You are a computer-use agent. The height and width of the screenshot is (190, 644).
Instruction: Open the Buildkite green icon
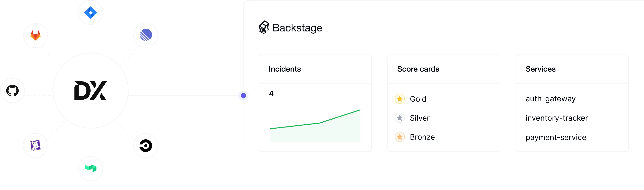click(90, 168)
